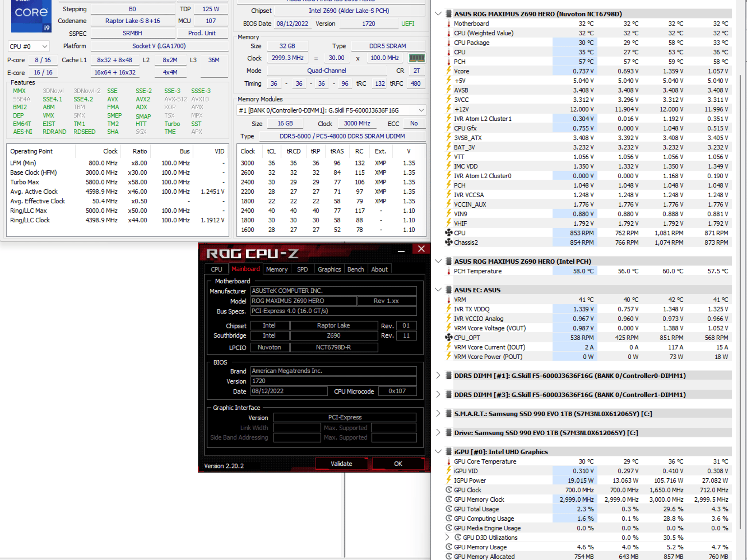Click the voltage bolt icon of Vcore row
Image resolution: width=747 pixels, height=560 pixels.
[449, 71]
